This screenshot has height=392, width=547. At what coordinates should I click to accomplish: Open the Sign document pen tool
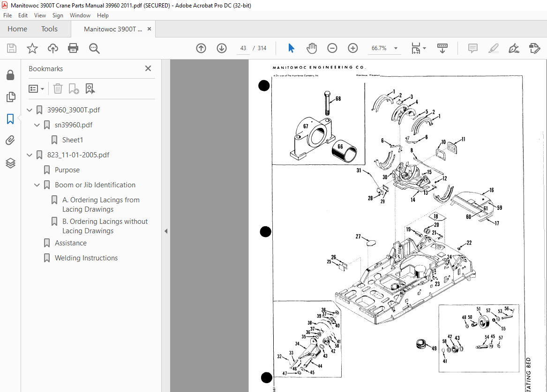514,48
